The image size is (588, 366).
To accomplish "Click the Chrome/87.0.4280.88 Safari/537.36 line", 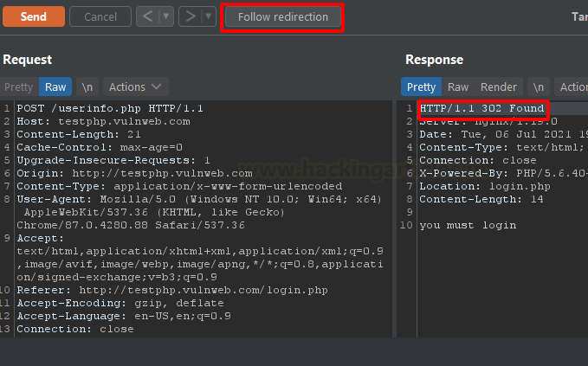I will (131, 225).
